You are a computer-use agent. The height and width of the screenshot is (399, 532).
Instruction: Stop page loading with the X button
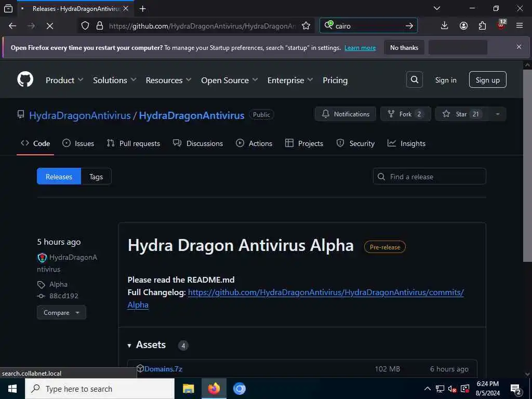49,26
